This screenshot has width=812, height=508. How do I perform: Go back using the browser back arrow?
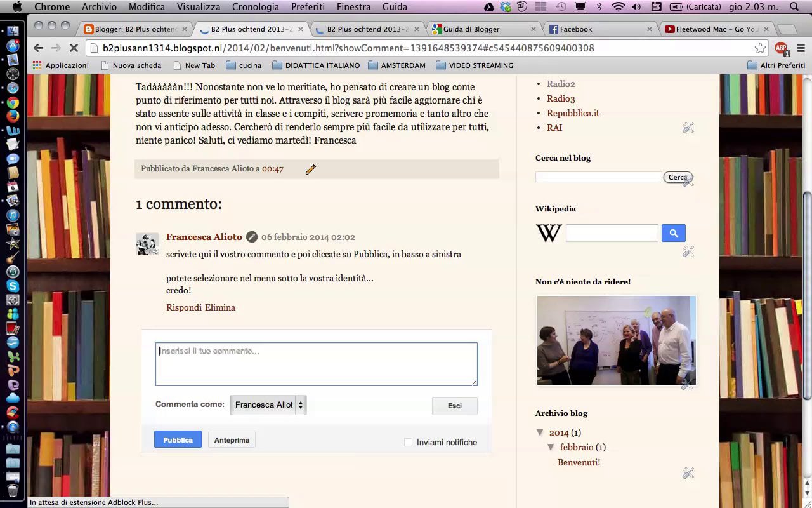(x=38, y=48)
